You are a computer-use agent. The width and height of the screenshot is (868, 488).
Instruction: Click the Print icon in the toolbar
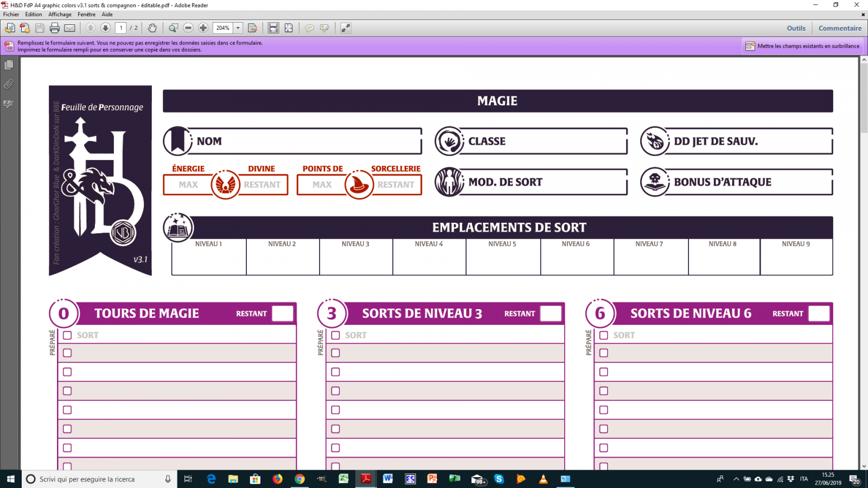coord(54,28)
